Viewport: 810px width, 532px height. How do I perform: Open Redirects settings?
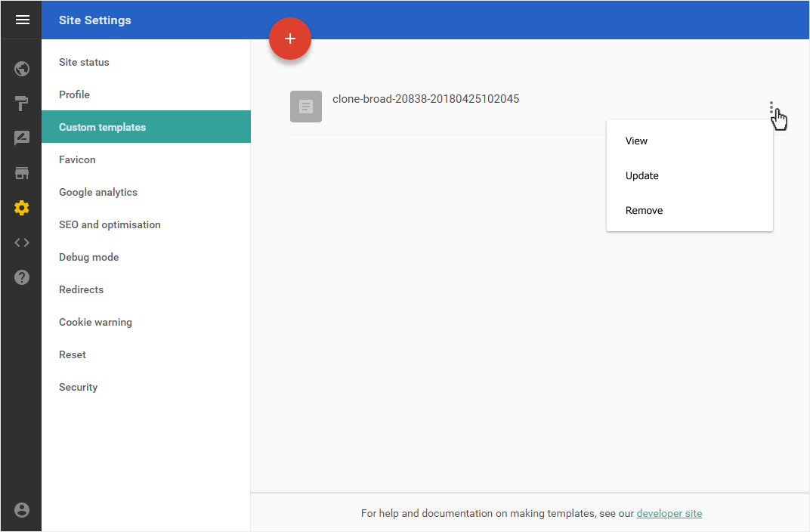point(146,289)
